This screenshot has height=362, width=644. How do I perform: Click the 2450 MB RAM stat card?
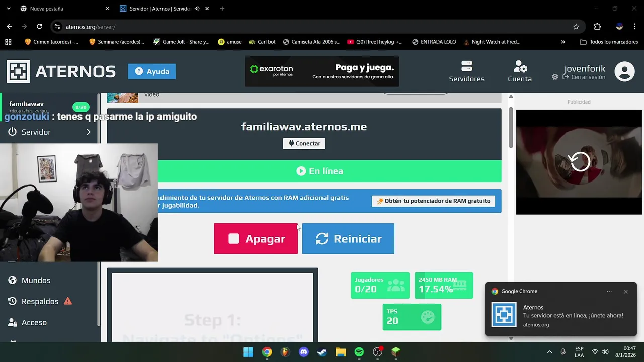point(444,285)
